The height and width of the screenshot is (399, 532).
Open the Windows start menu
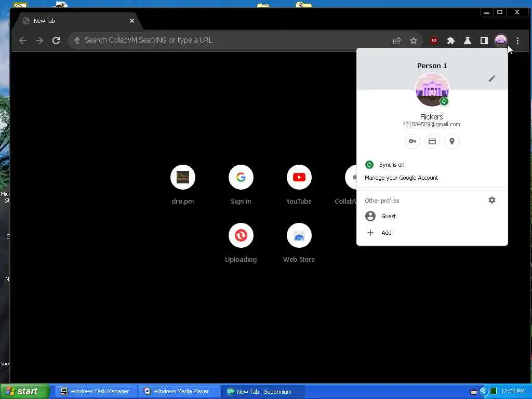(24, 391)
